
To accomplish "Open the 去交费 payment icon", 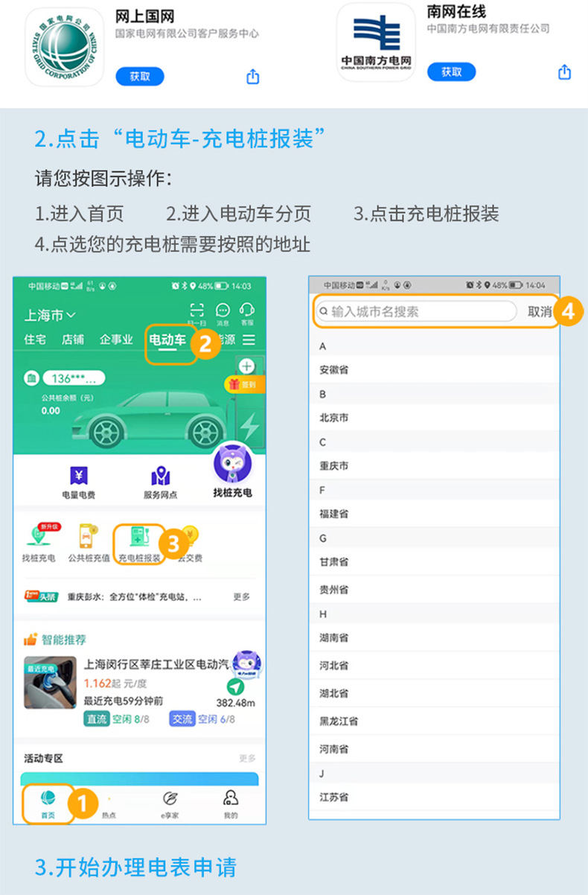I will coord(190,544).
